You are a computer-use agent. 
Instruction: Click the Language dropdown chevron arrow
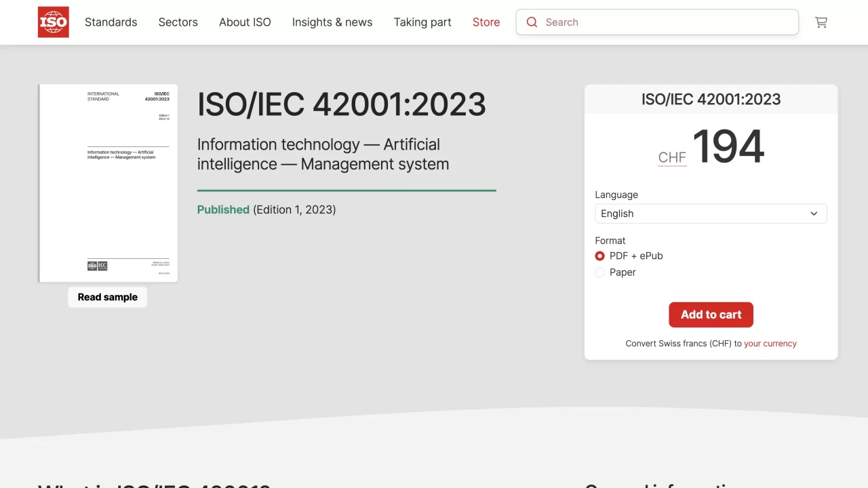click(814, 213)
